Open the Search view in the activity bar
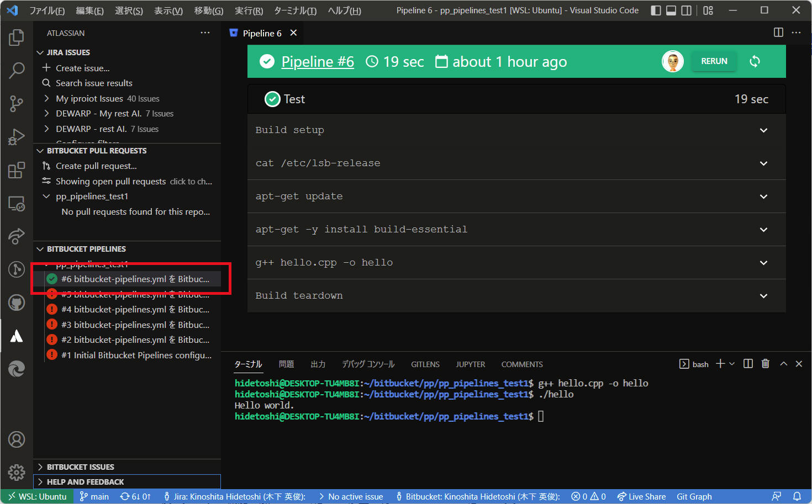812x504 pixels. click(x=16, y=71)
